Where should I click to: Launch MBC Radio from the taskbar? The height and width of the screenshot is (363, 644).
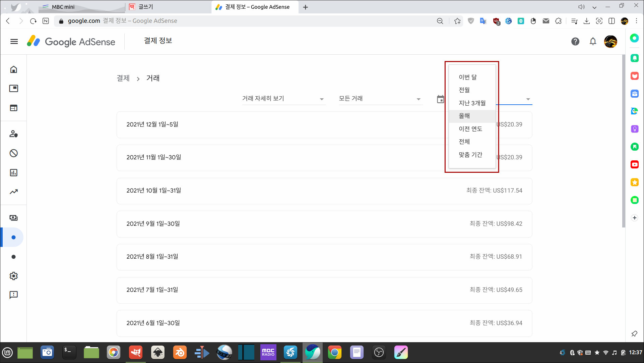pos(268,352)
